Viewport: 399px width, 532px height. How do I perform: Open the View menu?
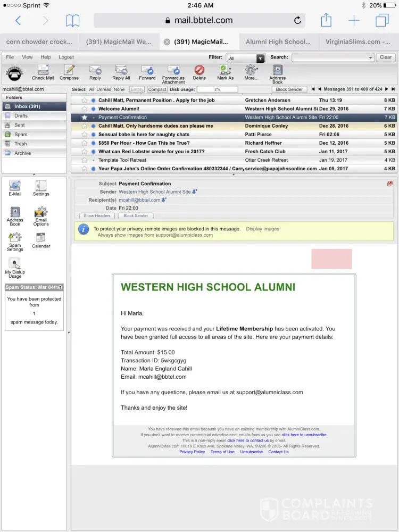[27, 57]
